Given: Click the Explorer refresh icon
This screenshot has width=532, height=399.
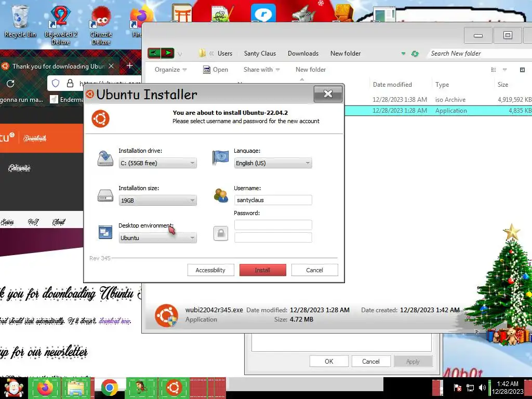Looking at the screenshot, I should pos(415,54).
